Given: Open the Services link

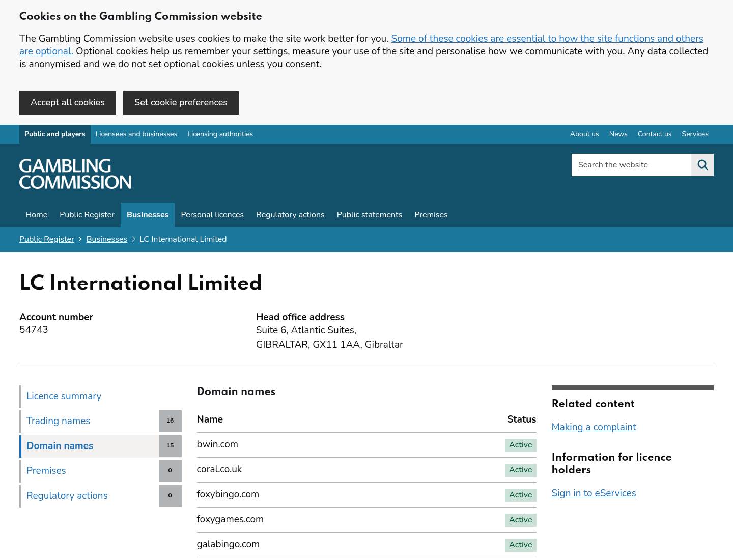Looking at the screenshot, I should point(695,134).
